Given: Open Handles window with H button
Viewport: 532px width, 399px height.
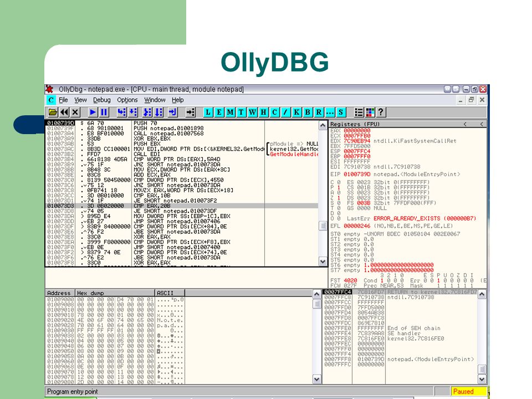Looking at the screenshot, I should [x=263, y=112].
